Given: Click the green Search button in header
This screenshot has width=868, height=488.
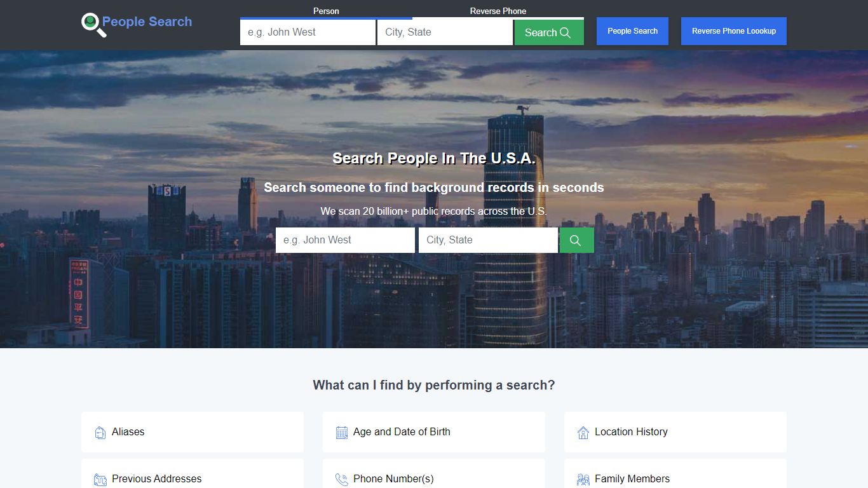Looking at the screenshot, I should pyautogui.click(x=548, y=32).
